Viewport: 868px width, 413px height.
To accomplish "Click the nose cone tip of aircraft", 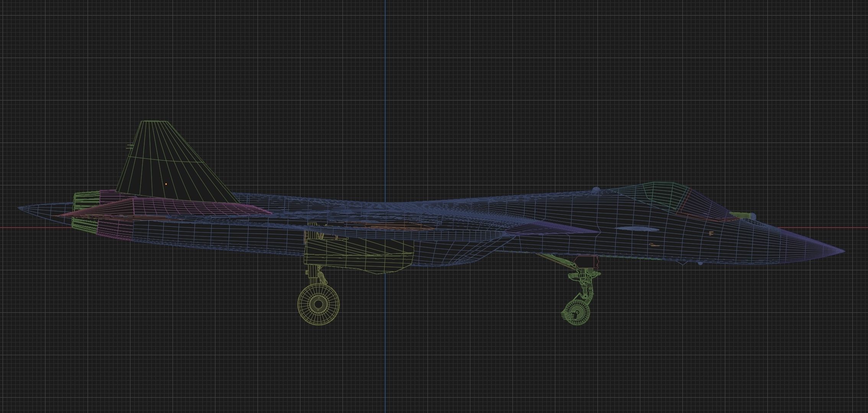I will (x=843, y=251).
